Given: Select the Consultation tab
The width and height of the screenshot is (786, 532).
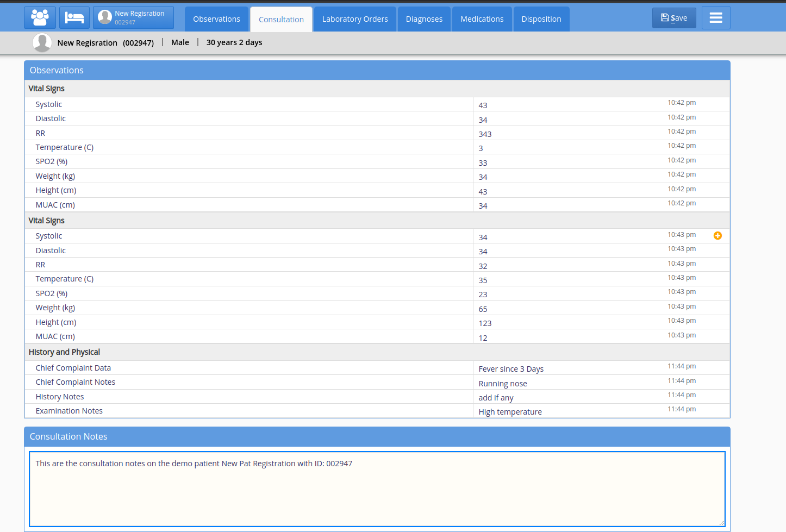Looking at the screenshot, I should [x=281, y=20].
